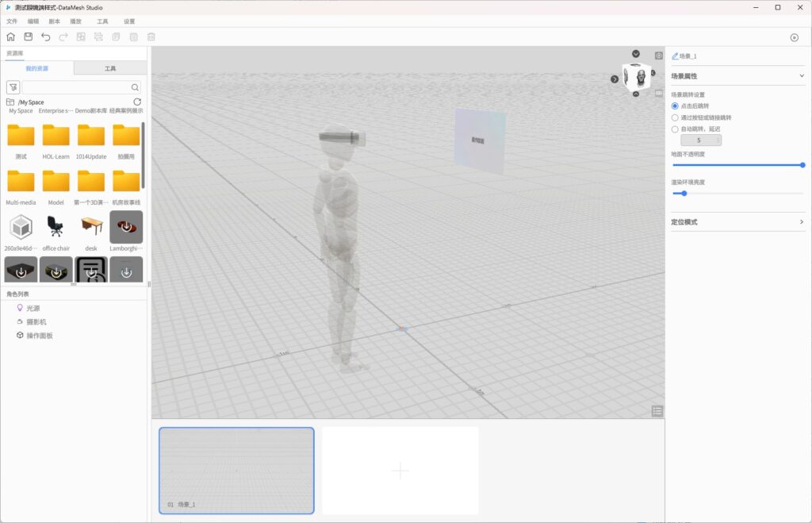Image resolution: width=812 pixels, height=523 pixels.
Task: Undo the last action
Action: pos(45,37)
